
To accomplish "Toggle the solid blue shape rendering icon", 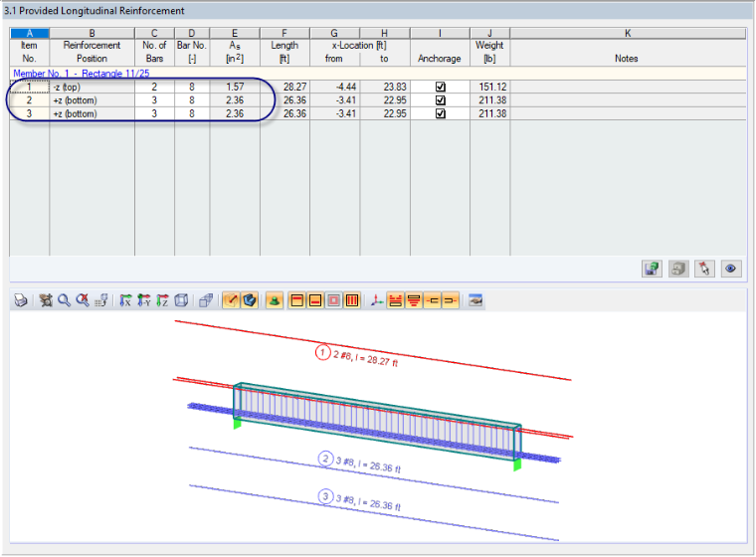I will [x=250, y=300].
